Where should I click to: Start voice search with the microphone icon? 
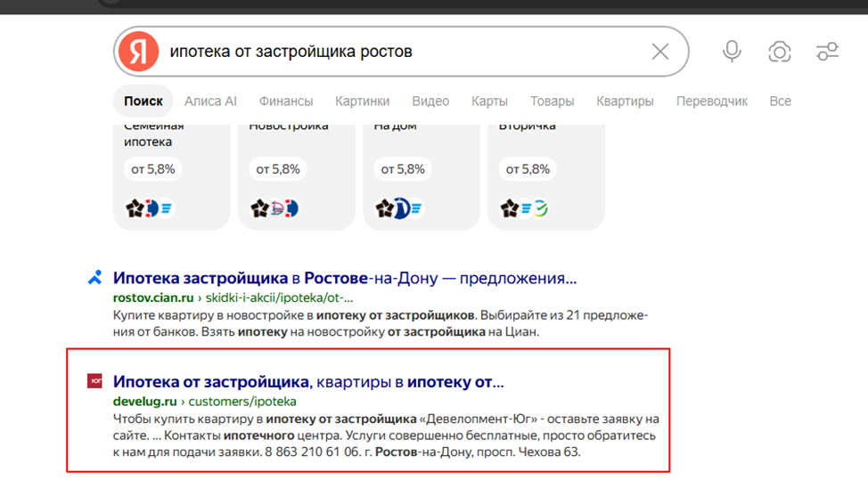[732, 52]
